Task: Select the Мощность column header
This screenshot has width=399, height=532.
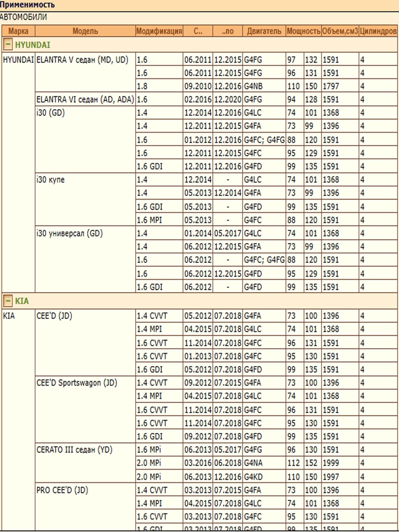Action: 304,31
